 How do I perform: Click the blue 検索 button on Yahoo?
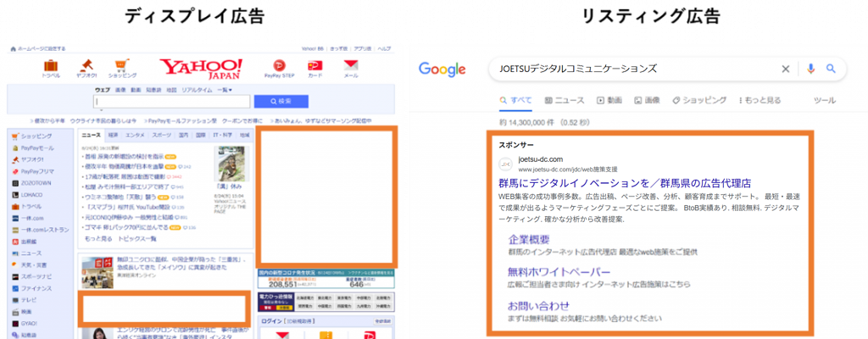[281, 102]
